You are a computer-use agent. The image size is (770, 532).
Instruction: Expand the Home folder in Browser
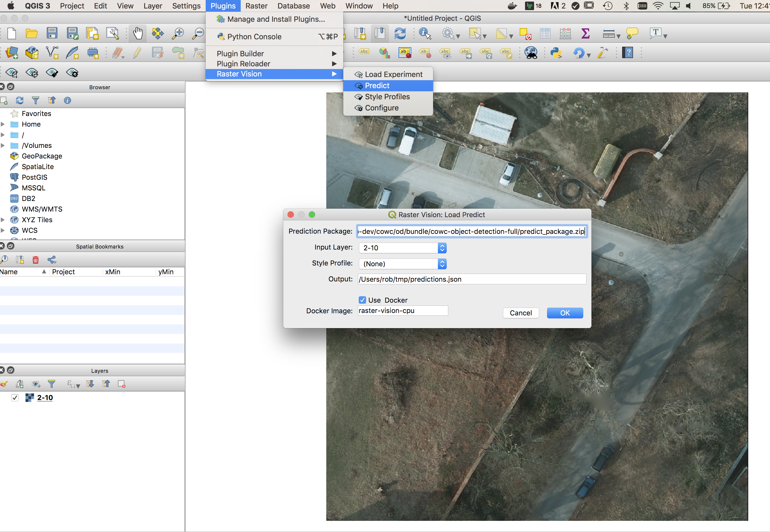click(x=3, y=124)
